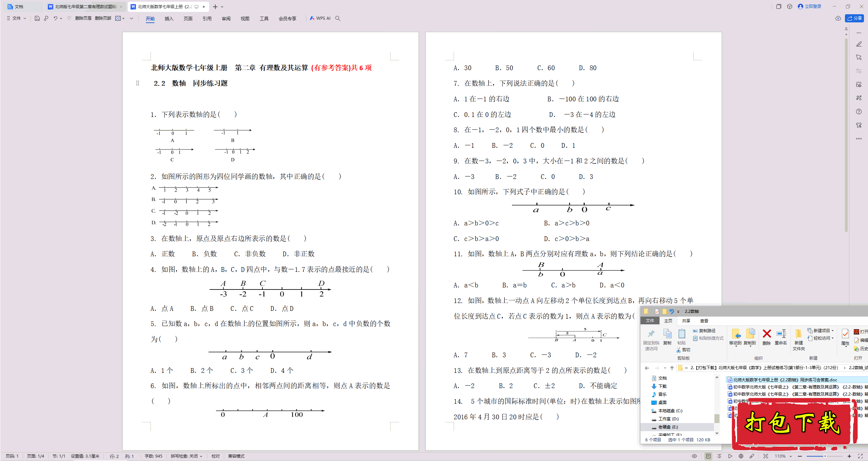Viewport: 868px width, 461px height.
Task: Click the print preview icon beside Save
Action: [x=46, y=18]
